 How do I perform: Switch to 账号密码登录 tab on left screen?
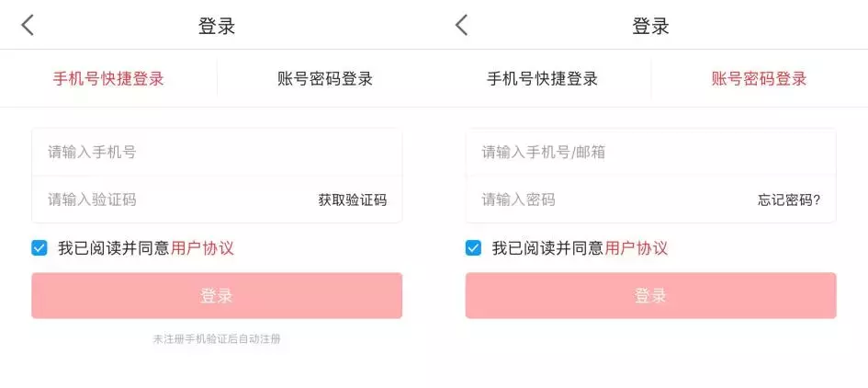[325, 78]
